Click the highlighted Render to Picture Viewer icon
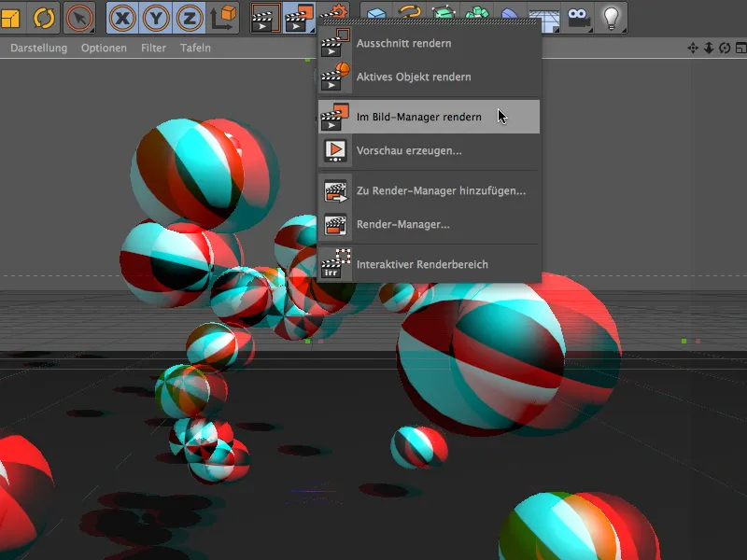 pyautogui.click(x=299, y=18)
